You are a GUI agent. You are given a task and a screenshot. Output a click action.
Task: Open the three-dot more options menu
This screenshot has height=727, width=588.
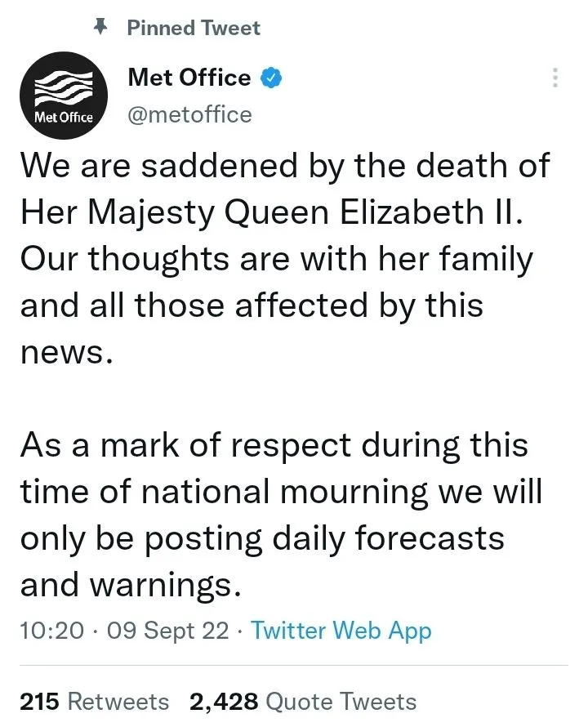click(555, 78)
